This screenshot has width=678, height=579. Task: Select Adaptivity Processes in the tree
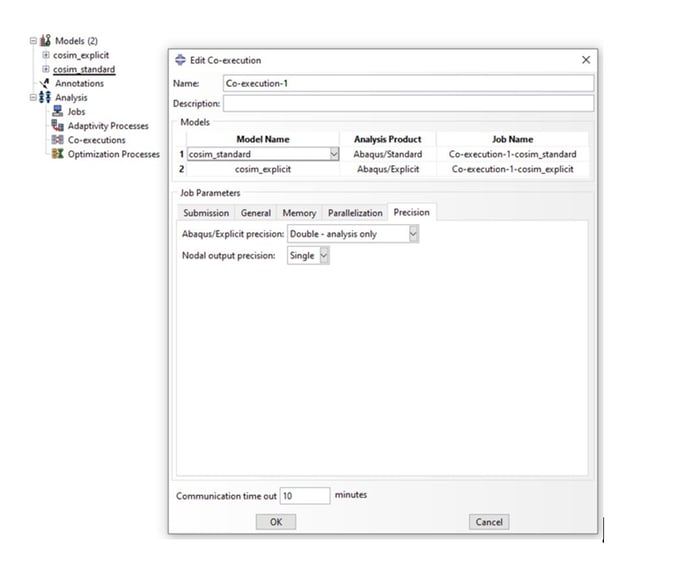pyautogui.click(x=108, y=126)
